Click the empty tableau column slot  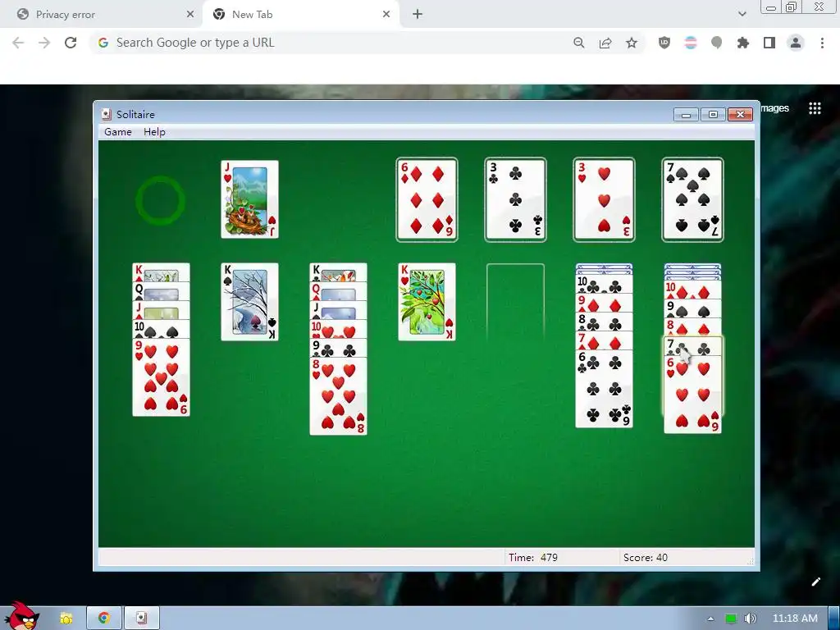pyautogui.click(x=515, y=303)
